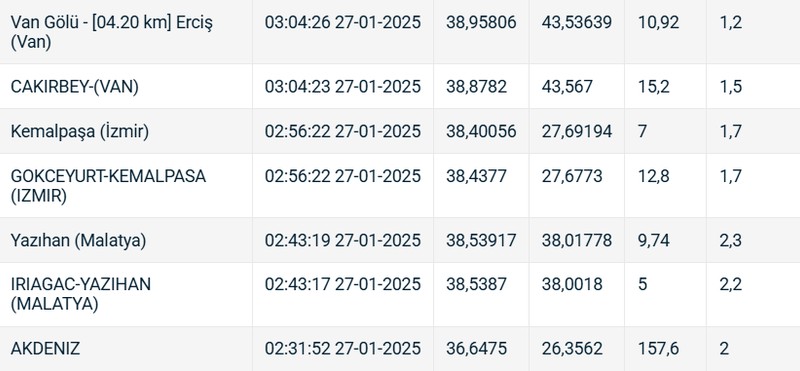The height and width of the screenshot is (371, 800).
Task: Click latitude value 38,4377
Action: (477, 177)
